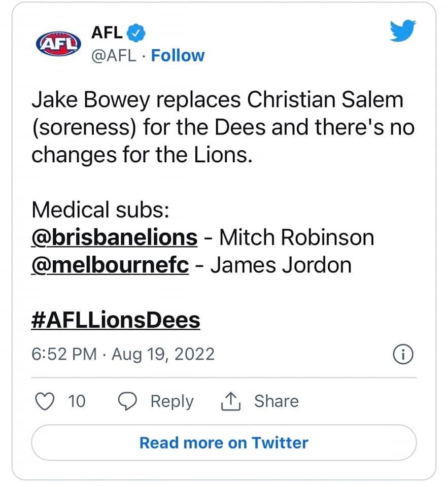Open the @melbournefc mention

pos(110,265)
